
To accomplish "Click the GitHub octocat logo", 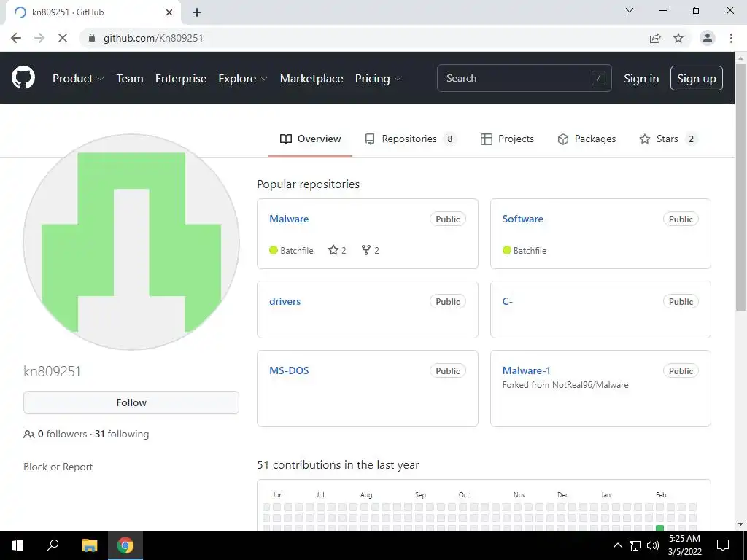I will [x=23, y=78].
